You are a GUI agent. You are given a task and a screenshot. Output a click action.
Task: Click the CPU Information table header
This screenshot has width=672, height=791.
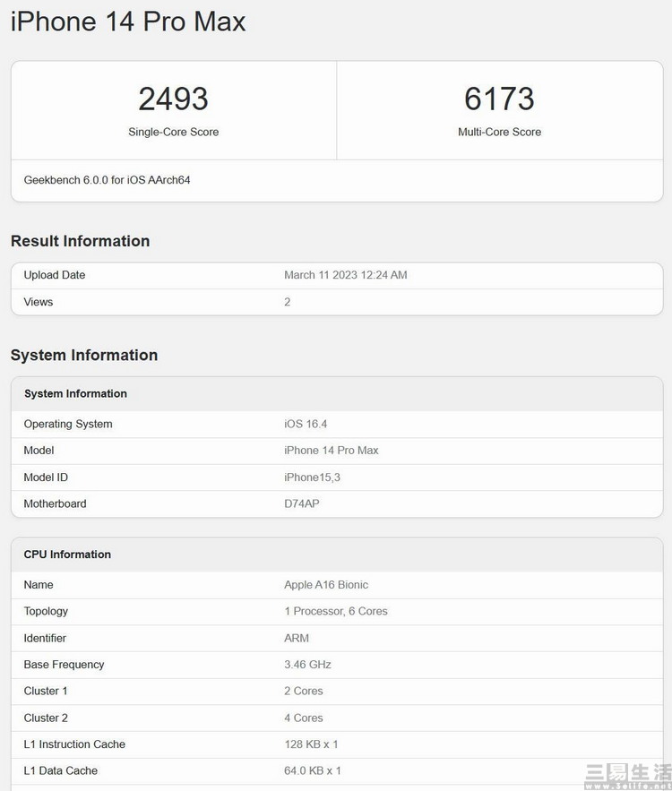coord(67,555)
